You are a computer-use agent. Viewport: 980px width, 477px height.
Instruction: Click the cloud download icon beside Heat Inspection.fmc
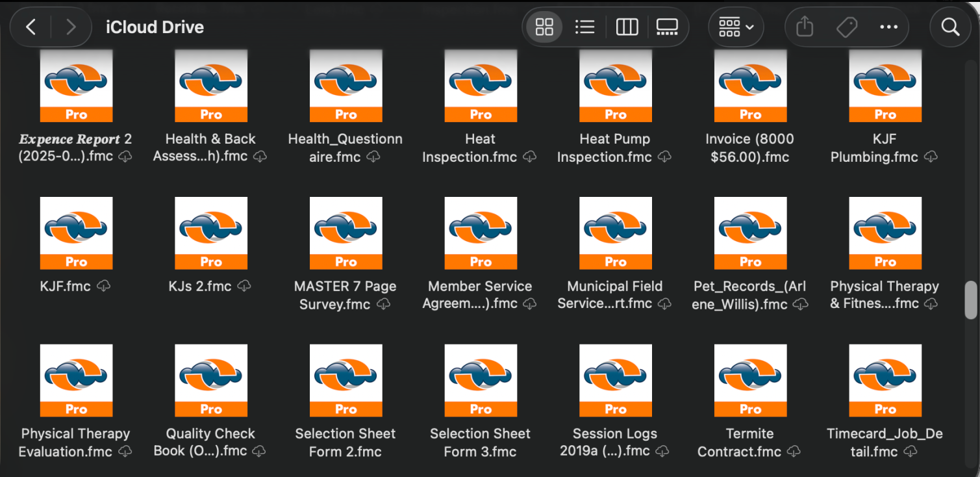[x=530, y=157]
